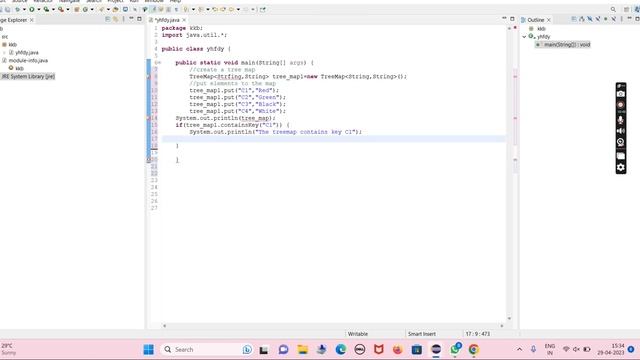Open Firefox from taskbar

pyautogui.click(x=398, y=349)
